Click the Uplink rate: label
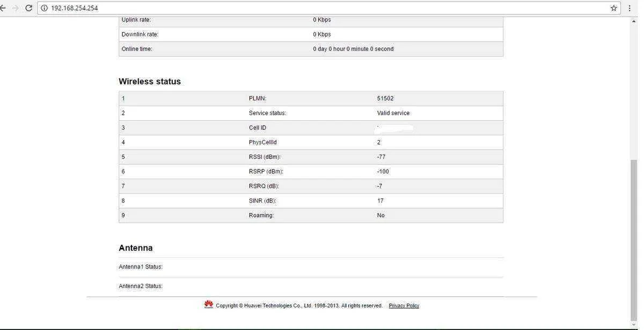This screenshot has width=644, height=330. [x=136, y=20]
